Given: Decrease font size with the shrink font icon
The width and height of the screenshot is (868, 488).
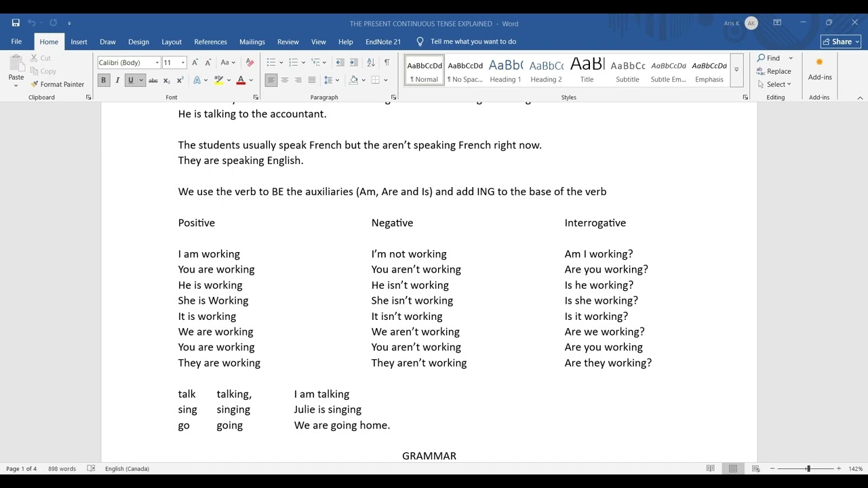Looking at the screenshot, I should coord(208,62).
